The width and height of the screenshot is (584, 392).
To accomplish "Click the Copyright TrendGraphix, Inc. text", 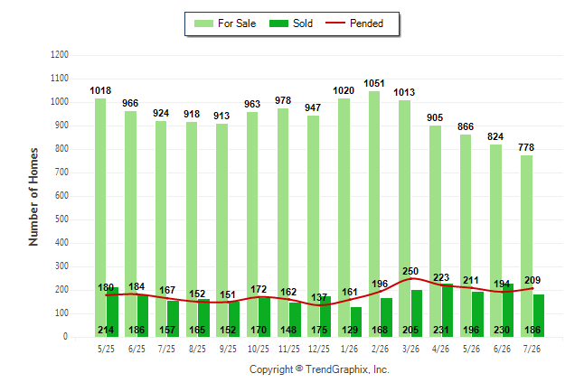I will pos(319,369).
